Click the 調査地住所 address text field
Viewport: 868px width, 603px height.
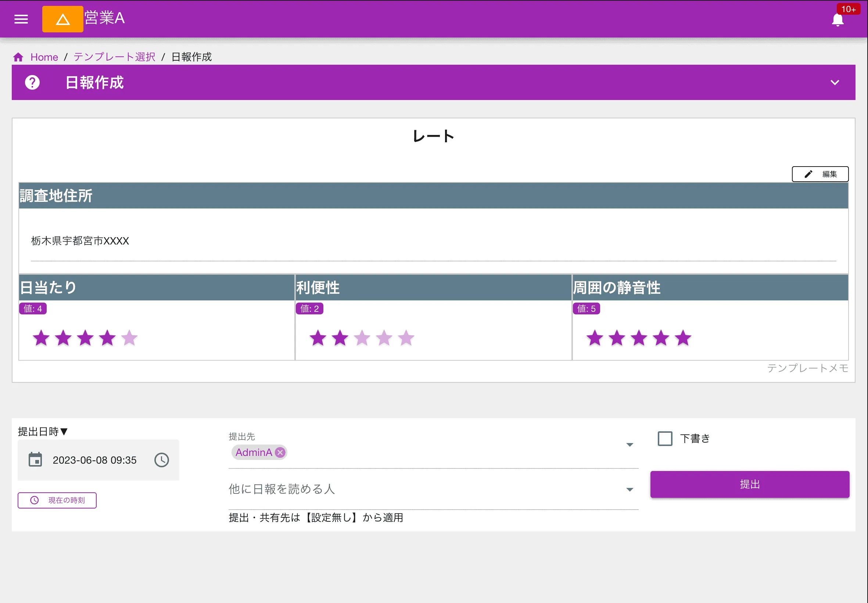(433, 241)
